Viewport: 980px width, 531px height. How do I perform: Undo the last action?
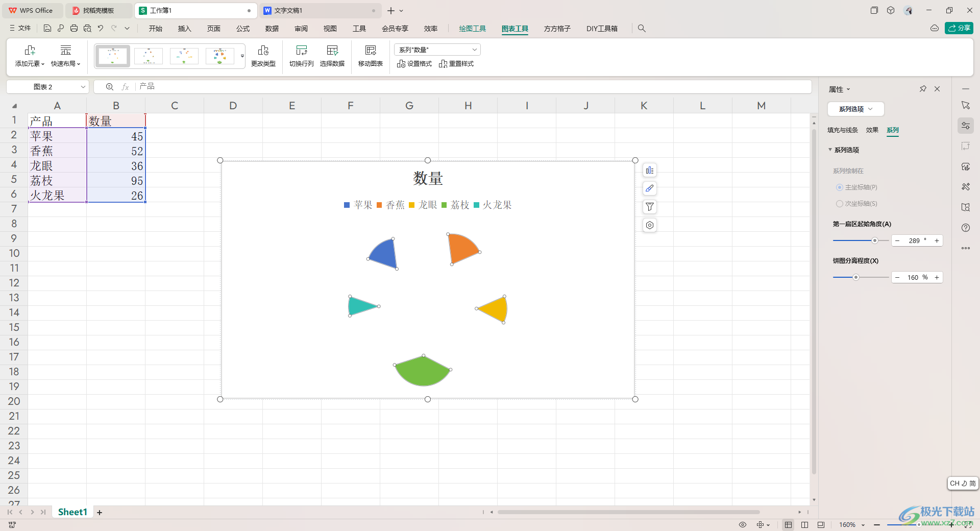tap(101, 29)
